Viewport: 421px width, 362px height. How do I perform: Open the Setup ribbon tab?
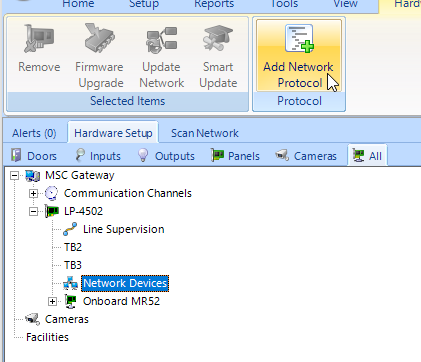[x=144, y=4]
